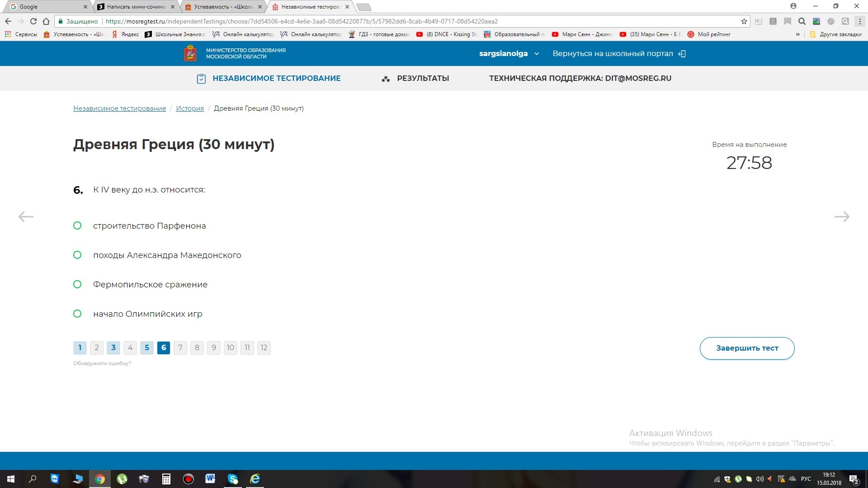Follow the 'История' breadcrumb link
Screen dimensions: 868x488
point(190,108)
